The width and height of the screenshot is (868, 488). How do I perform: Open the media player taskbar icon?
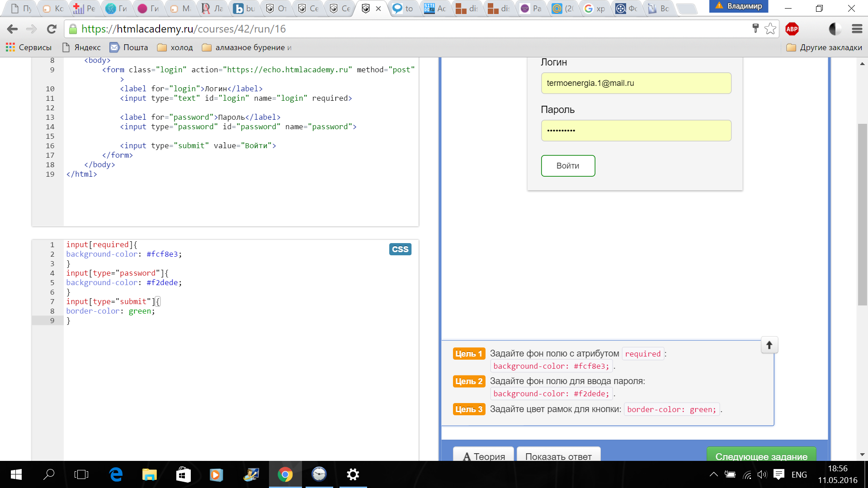(x=217, y=474)
